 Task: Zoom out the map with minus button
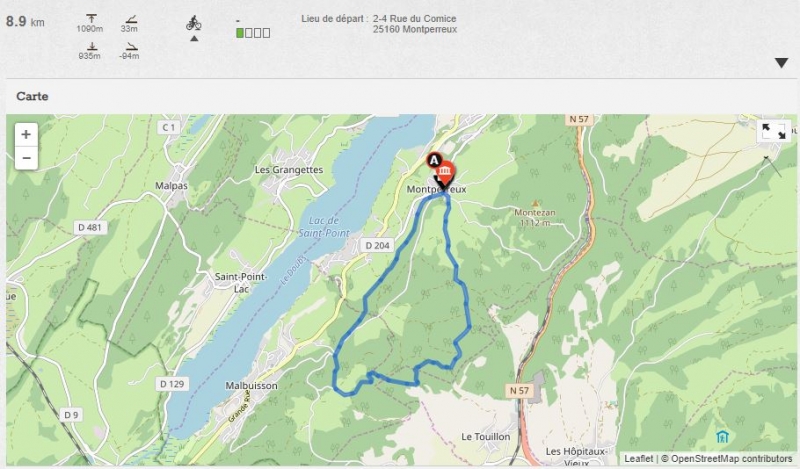tap(26, 158)
